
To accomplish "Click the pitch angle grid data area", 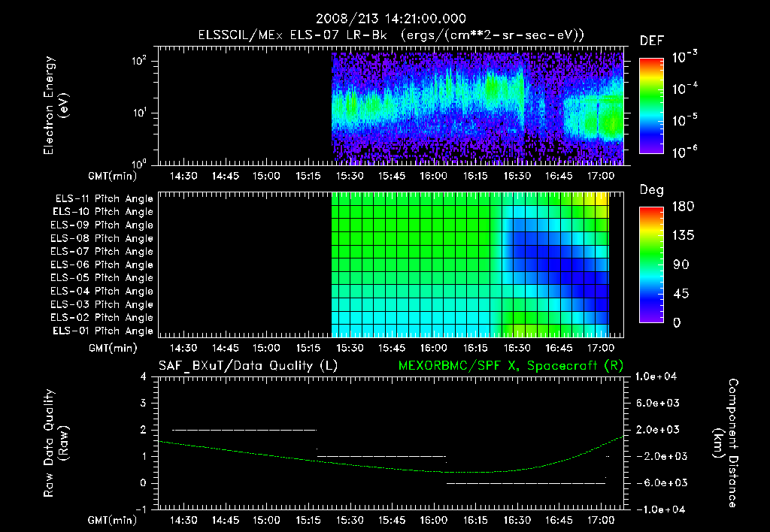I will pos(471,264).
